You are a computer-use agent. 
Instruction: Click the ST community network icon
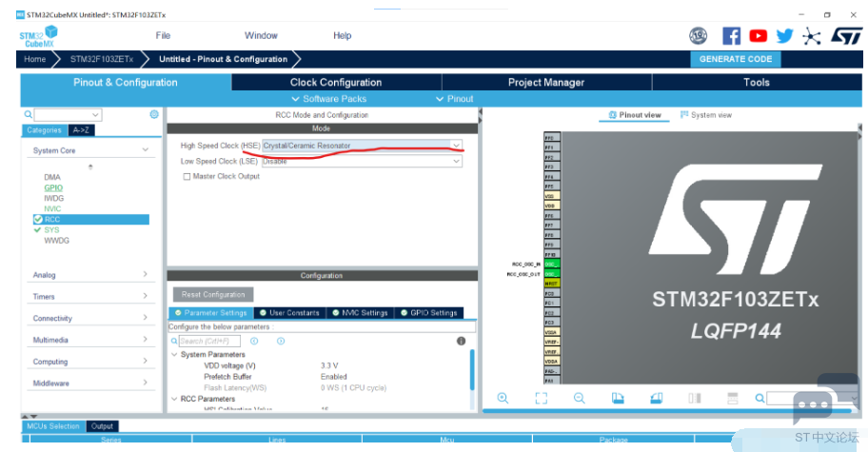point(812,36)
